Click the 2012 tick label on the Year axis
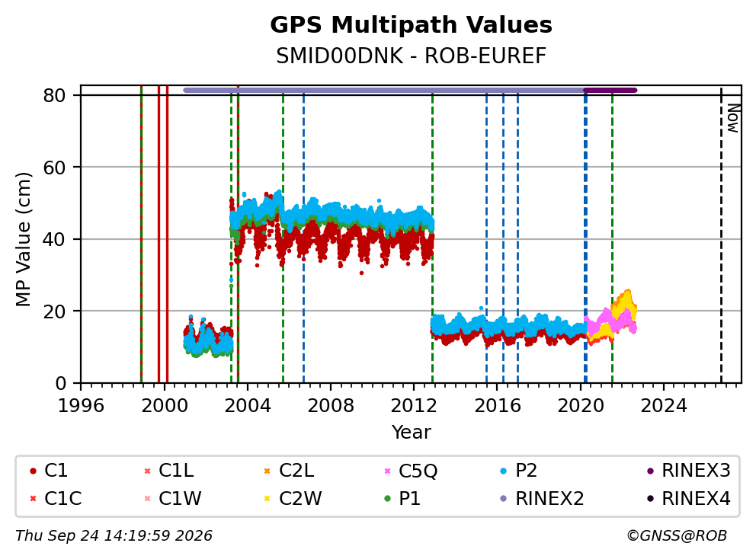756x559 pixels. [414, 406]
